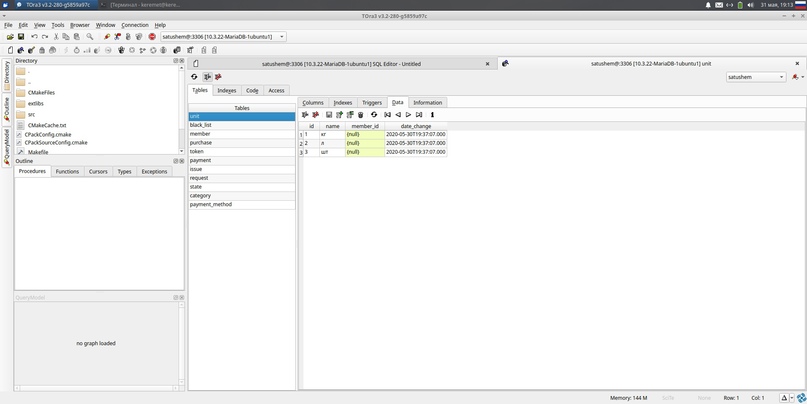Click the delete record trash icon
The image size is (807, 404).
pos(360,115)
